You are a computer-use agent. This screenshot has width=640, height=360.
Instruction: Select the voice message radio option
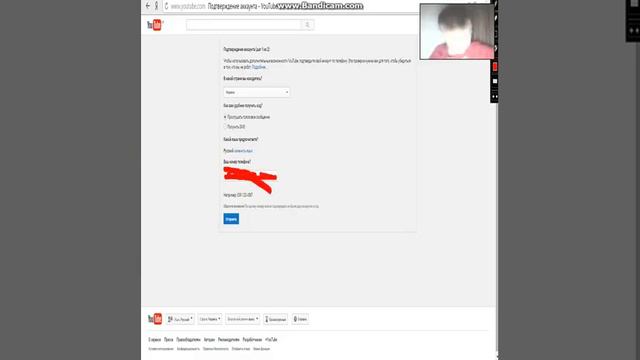(225, 117)
